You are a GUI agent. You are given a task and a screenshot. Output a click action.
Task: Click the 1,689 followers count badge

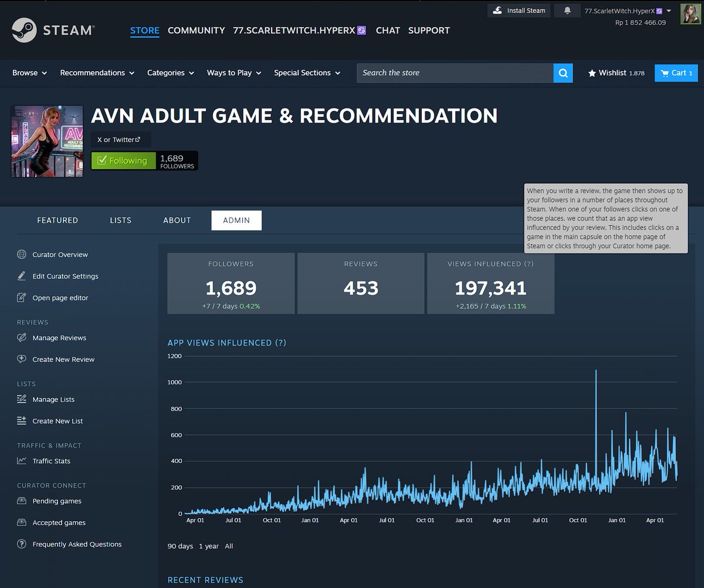tap(177, 160)
